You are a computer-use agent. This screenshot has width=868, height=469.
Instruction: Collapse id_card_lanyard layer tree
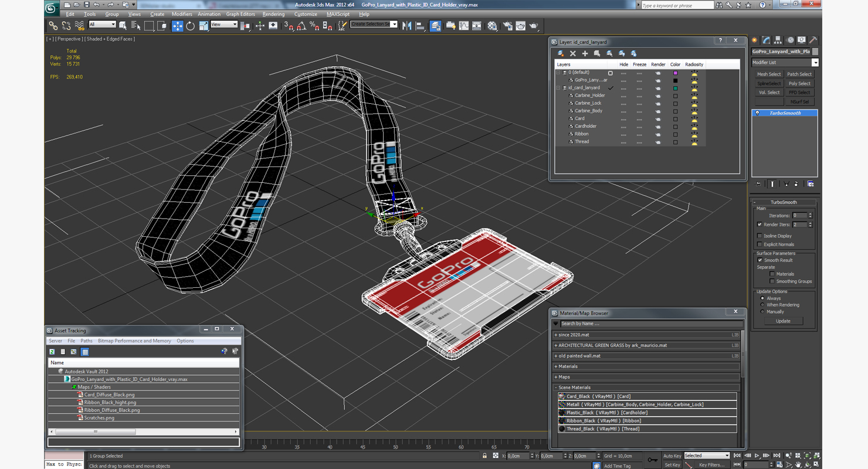(558, 88)
